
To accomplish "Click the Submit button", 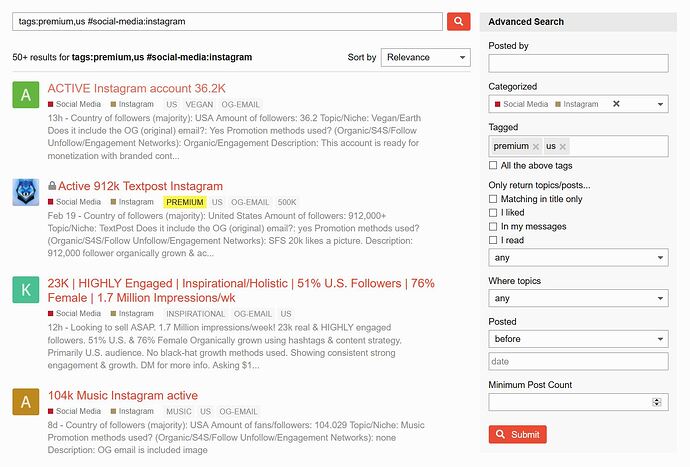I will [518, 434].
